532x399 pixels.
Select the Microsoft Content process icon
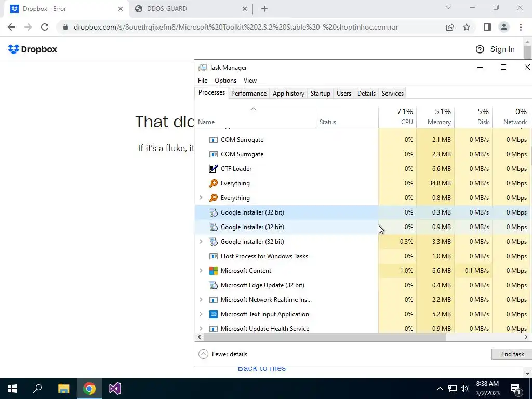click(214, 270)
